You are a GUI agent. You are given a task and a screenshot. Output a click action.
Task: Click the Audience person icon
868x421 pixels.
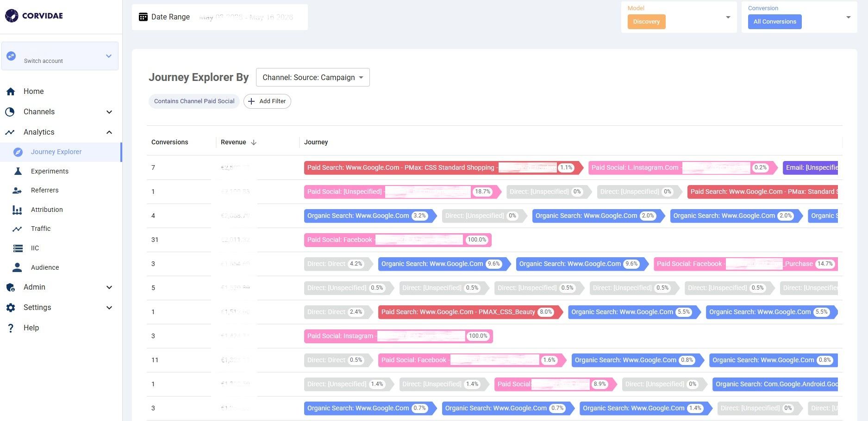click(x=17, y=267)
